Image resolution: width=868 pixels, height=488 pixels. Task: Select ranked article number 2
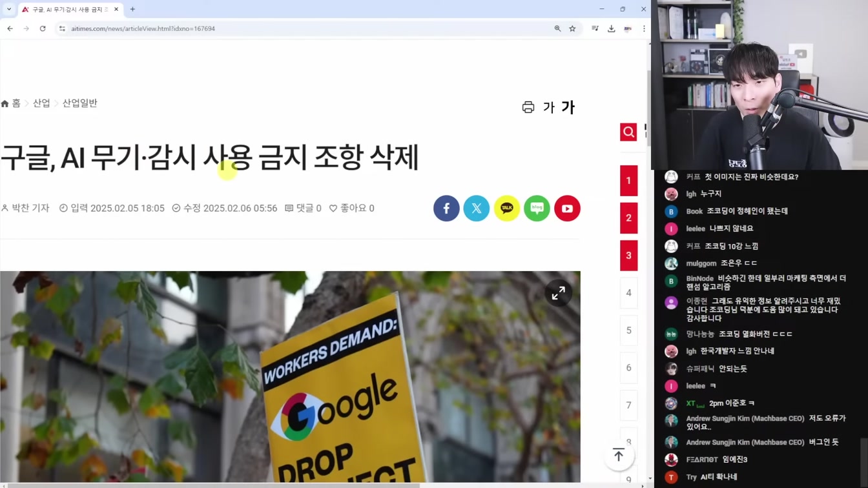tap(628, 218)
